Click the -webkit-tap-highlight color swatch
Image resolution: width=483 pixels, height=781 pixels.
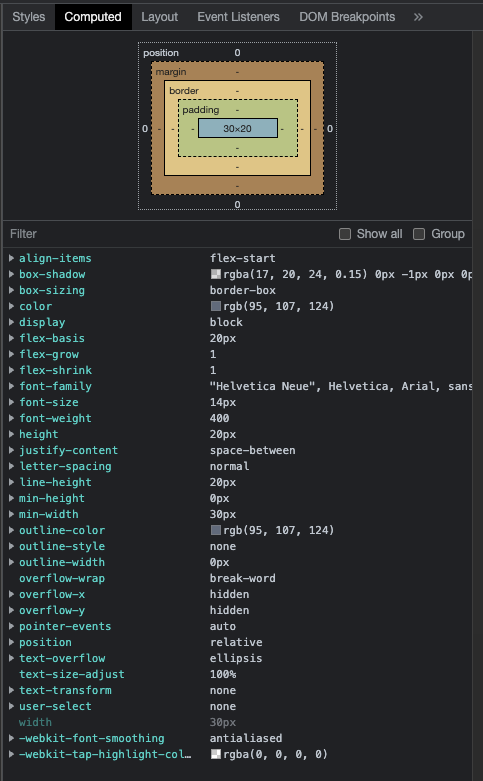click(x=216, y=755)
